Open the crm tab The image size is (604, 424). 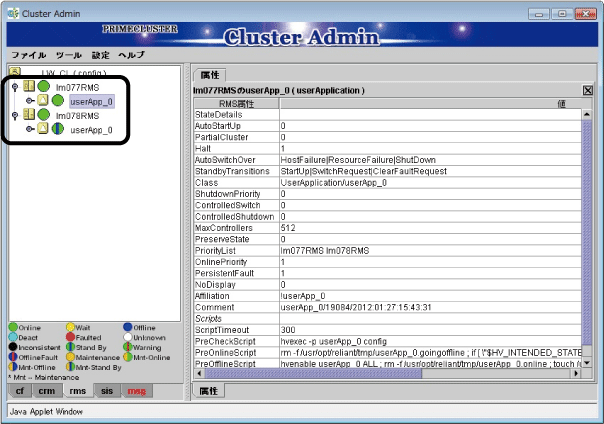click(46, 390)
